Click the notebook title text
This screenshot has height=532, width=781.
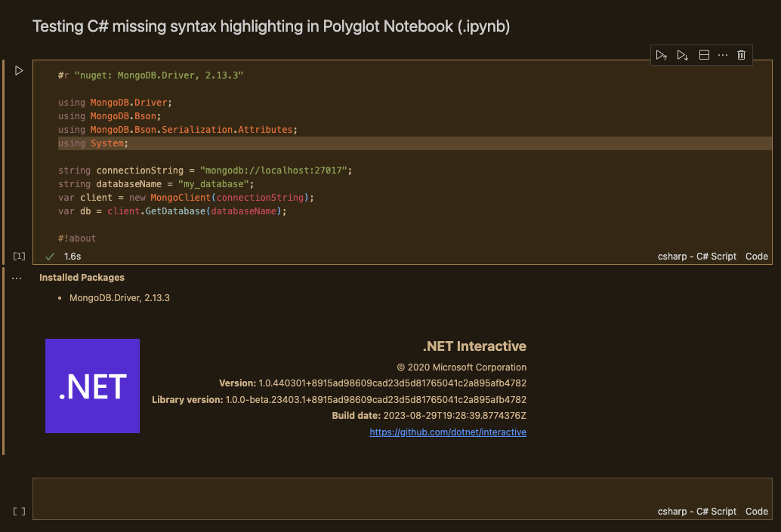[272, 25]
